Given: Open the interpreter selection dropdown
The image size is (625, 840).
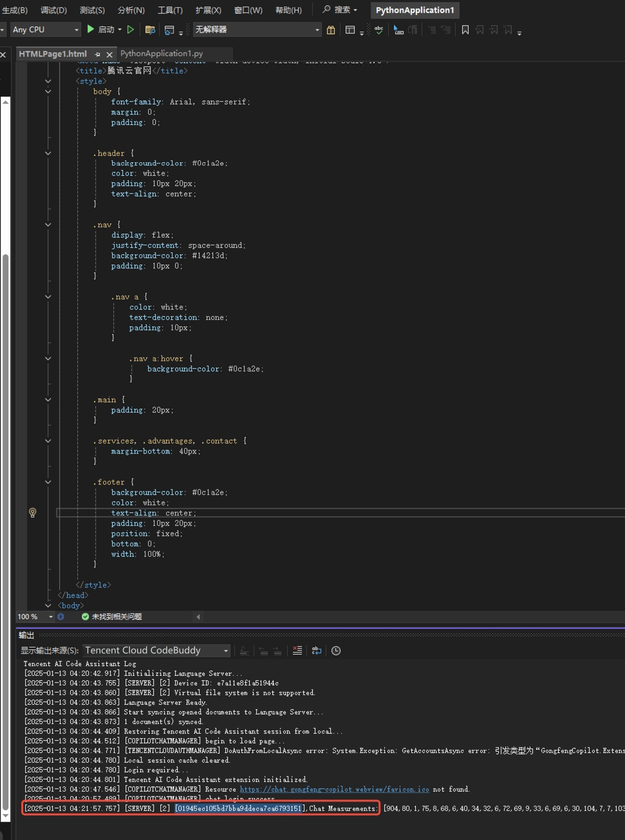Looking at the screenshot, I should [x=257, y=30].
